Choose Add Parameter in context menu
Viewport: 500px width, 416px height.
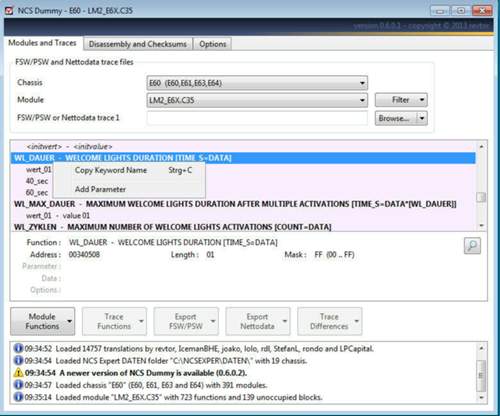tap(129, 189)
